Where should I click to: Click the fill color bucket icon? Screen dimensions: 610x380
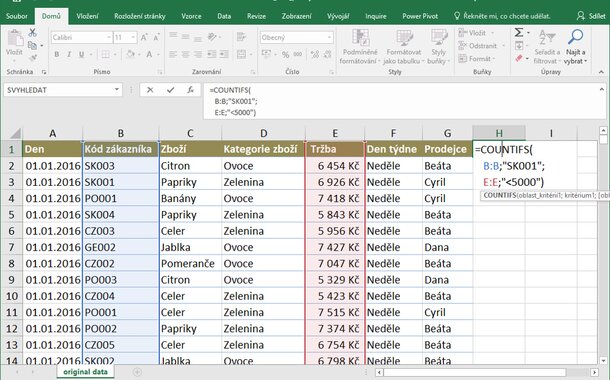[130, 54]
